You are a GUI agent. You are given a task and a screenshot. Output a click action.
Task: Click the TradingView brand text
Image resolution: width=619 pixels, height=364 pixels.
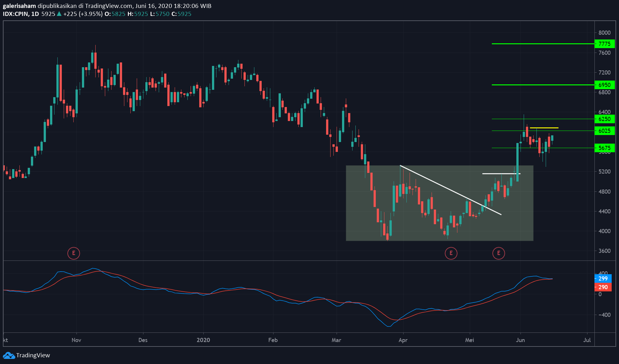tap(33, 355)
